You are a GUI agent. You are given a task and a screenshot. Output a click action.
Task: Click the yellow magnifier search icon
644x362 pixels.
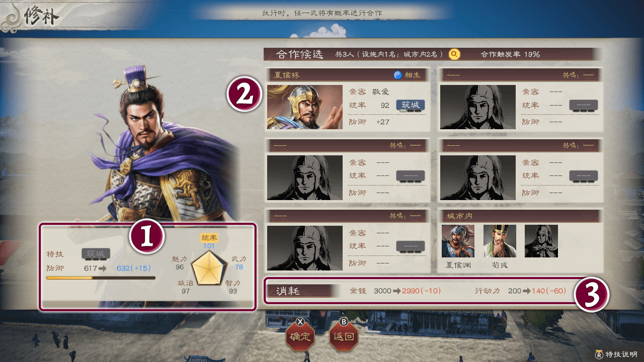pyautogui.click(x=454, y=54)
